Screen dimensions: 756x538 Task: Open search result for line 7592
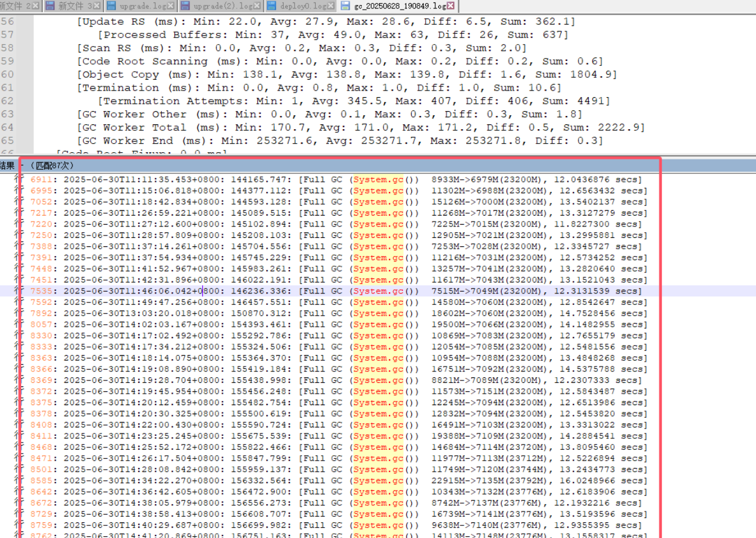pyautogui.click(x=339, y=302)
